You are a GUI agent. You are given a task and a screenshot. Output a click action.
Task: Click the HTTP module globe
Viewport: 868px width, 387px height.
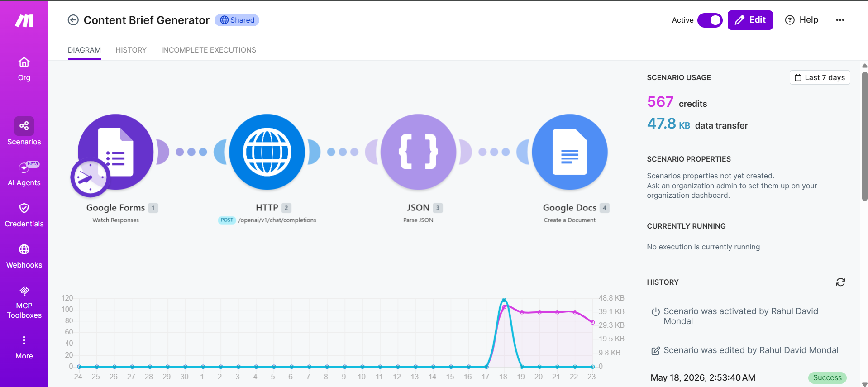pos(267,152)
